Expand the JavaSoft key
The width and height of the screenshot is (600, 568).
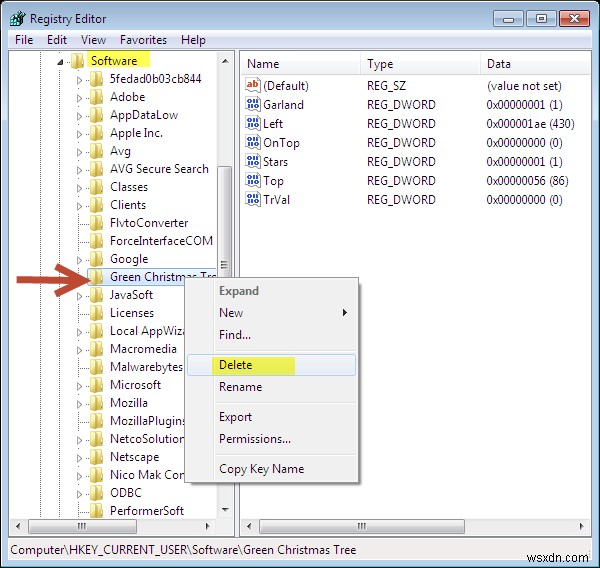pyautogui.click(x=79, y=296)
